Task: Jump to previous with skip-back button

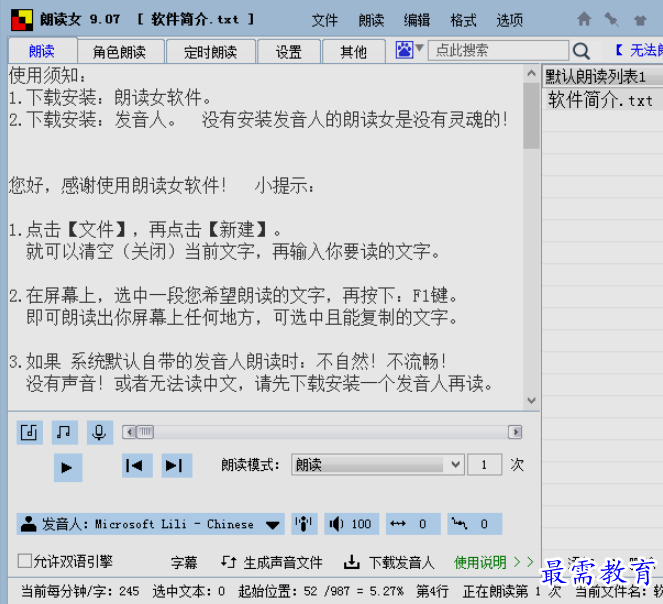Action: 137,466
